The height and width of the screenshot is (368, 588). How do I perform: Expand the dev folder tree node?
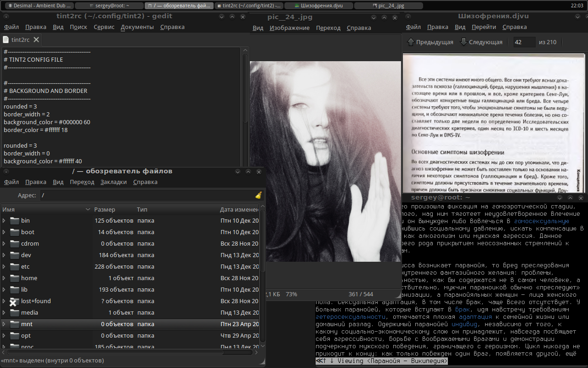4,255
